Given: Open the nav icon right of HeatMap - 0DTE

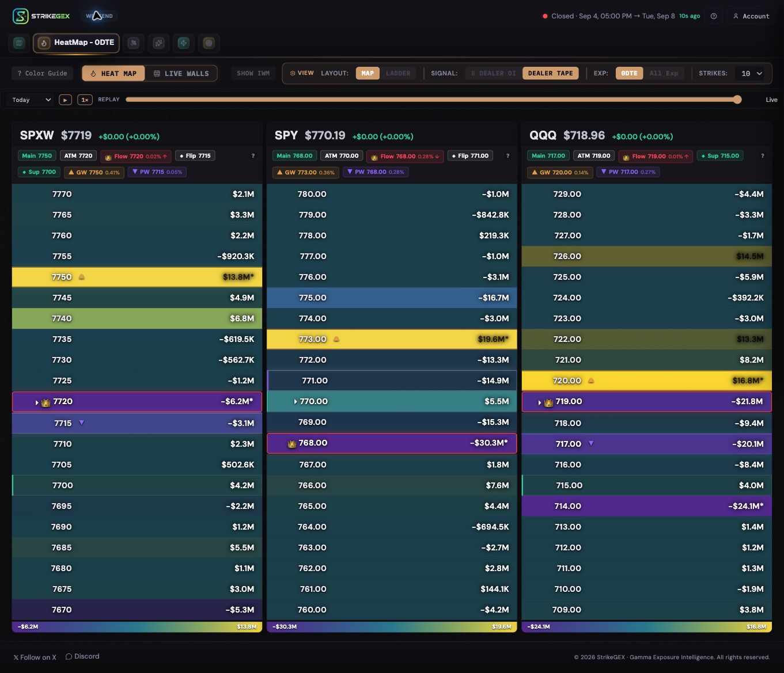Looking at the screenshot, I should 134,43.
